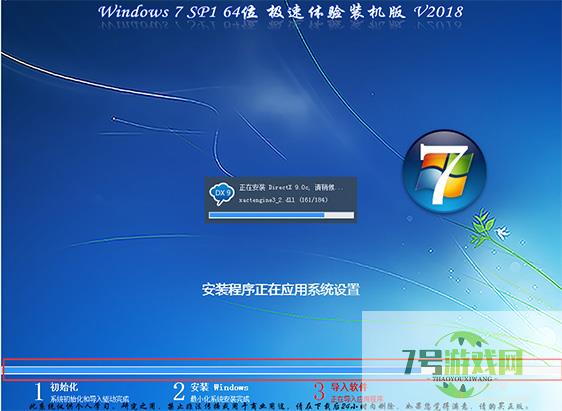Click step 2 '安装 Windows' label
The width and height of the screenshot is (562, 411).
[x=219, y=387]
